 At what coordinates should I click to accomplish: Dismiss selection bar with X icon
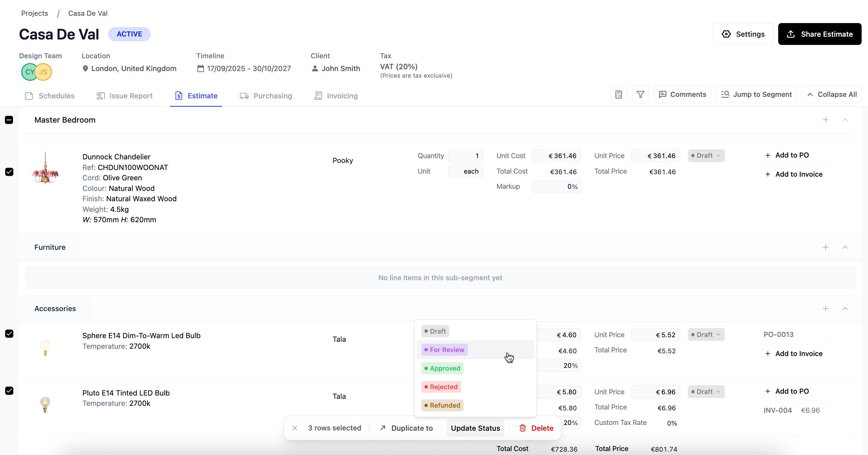(295, 428)
